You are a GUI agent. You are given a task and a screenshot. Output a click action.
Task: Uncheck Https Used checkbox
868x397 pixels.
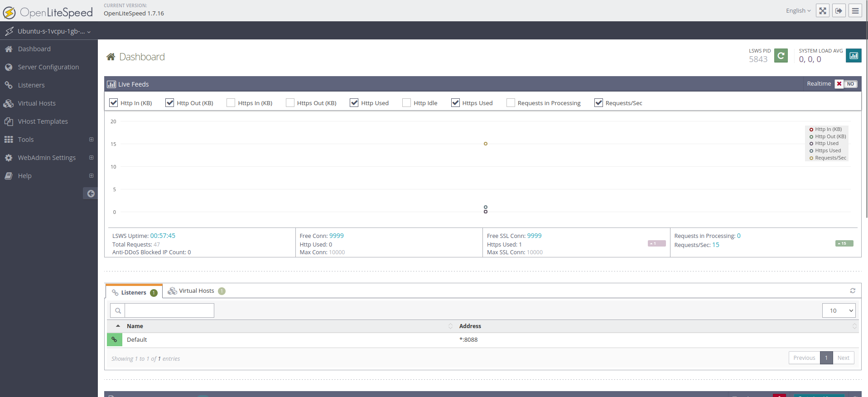click(455, 103)
